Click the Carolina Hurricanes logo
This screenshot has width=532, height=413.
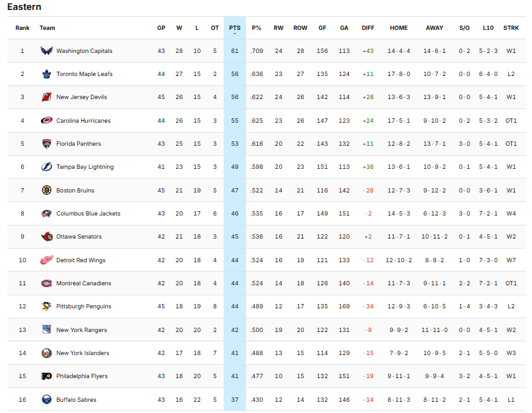[47, 120]
